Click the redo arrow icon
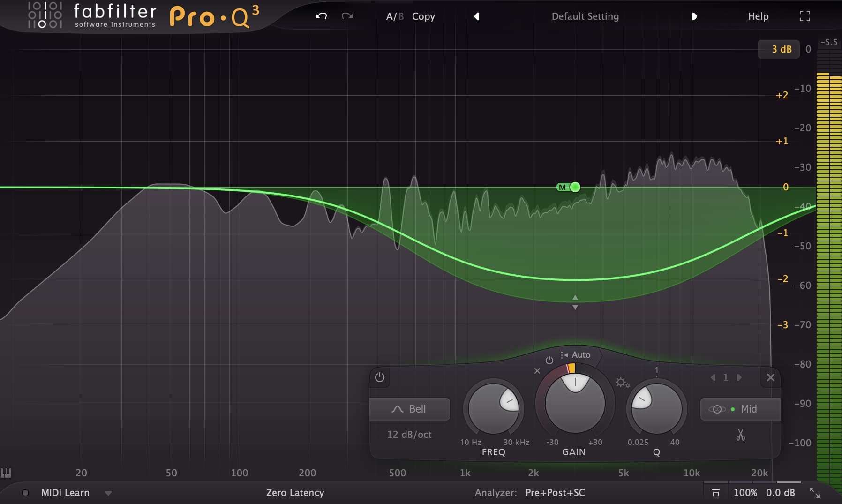 click(347, 16)
